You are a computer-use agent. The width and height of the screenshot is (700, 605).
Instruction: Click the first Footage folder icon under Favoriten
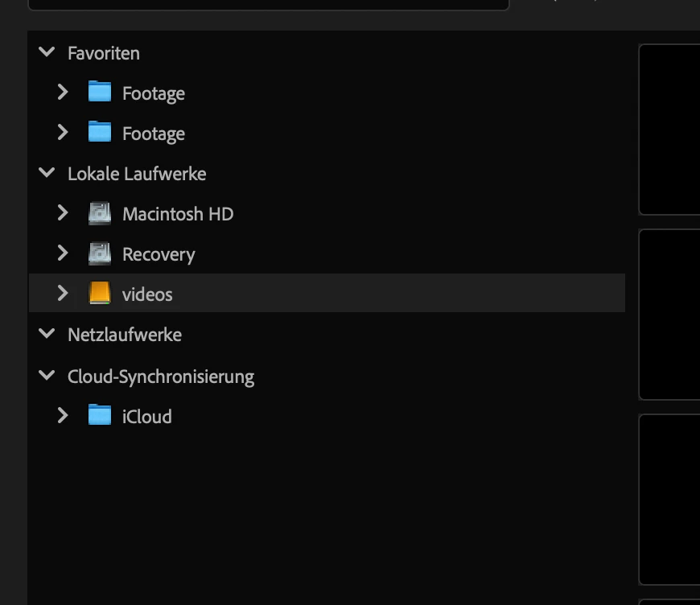pos(100,92)
